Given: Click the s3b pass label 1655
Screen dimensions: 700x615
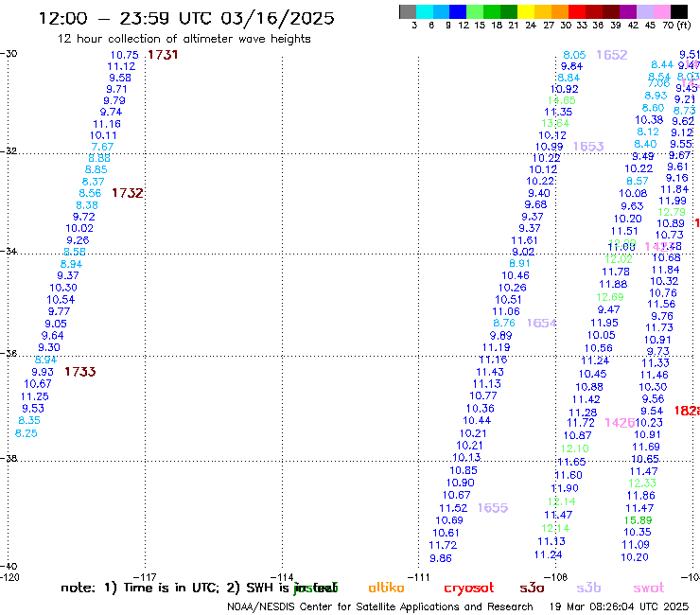Looking at the screenshot, I should click(493, 508).
